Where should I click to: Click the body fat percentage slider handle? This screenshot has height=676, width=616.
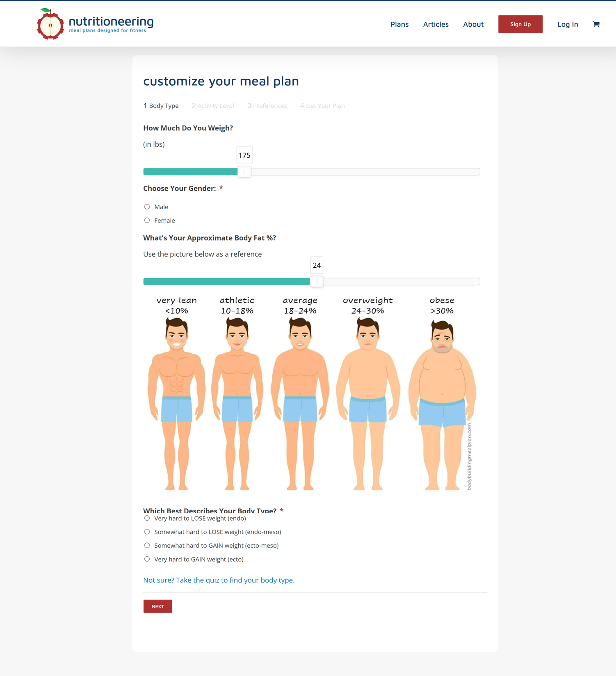tap(317, 281)
